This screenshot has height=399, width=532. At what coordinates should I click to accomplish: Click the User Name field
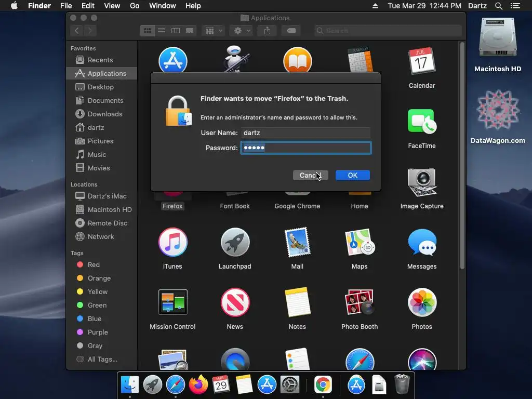click(x=305, y=132)
